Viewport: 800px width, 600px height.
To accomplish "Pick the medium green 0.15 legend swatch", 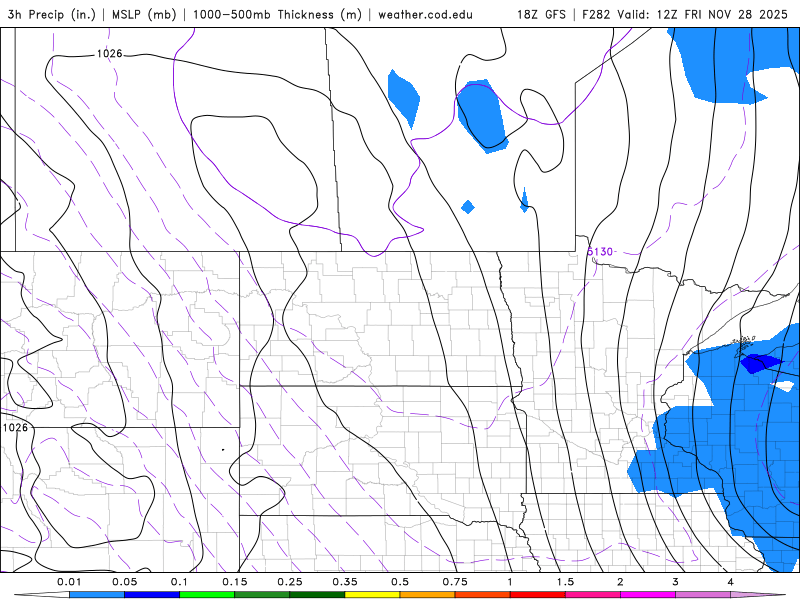I will click(262, 595).
